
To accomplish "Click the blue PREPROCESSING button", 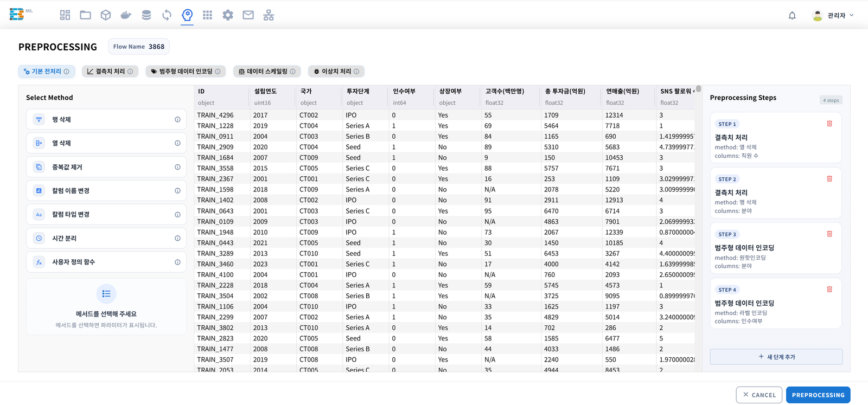I will tap(818, 395).
